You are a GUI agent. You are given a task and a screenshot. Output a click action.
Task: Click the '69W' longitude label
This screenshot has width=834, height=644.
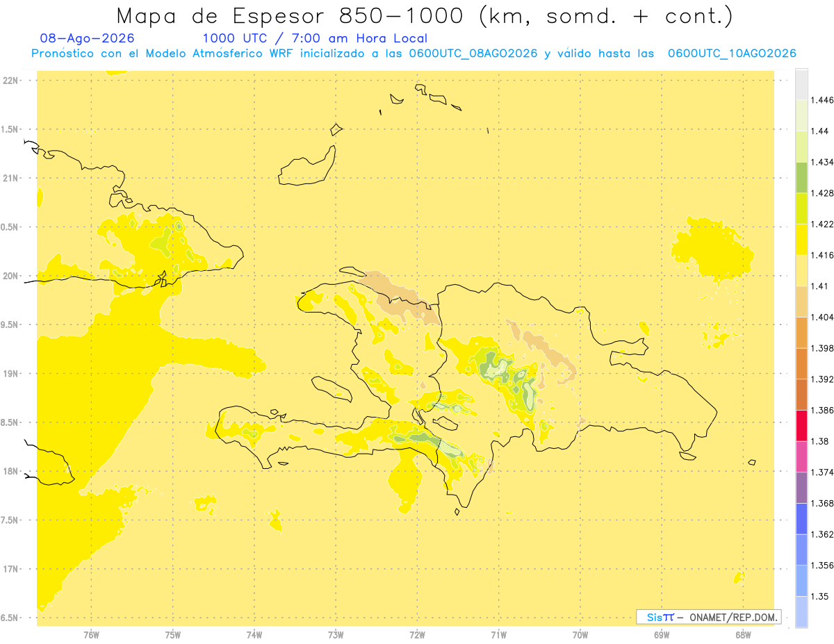coord(661,634)
